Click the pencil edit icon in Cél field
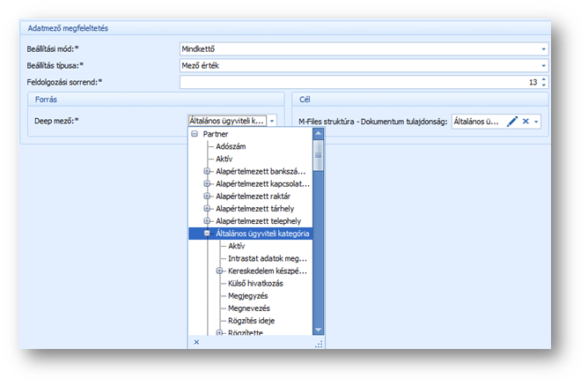This screenshot has width=588, height=386. [512, 121]
